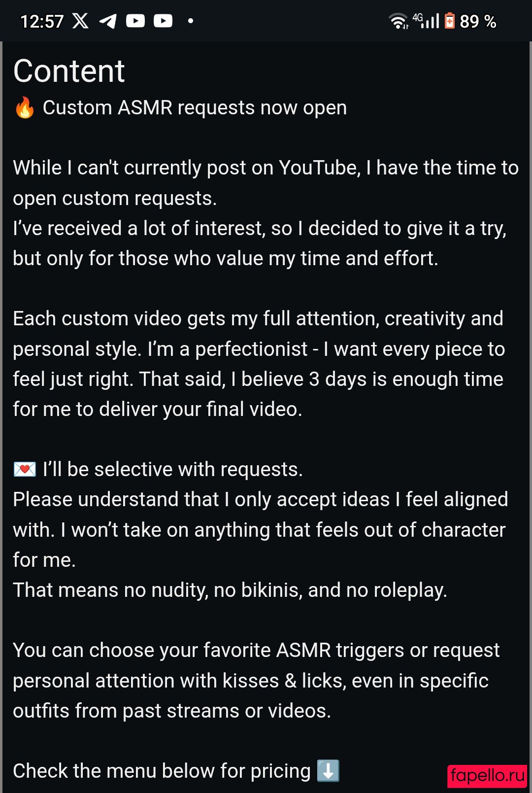The height and width of the screenshot is (793, 532).
Task: Tap the love letter emoji
Action: pyautogui.click(x=25, y=469)
